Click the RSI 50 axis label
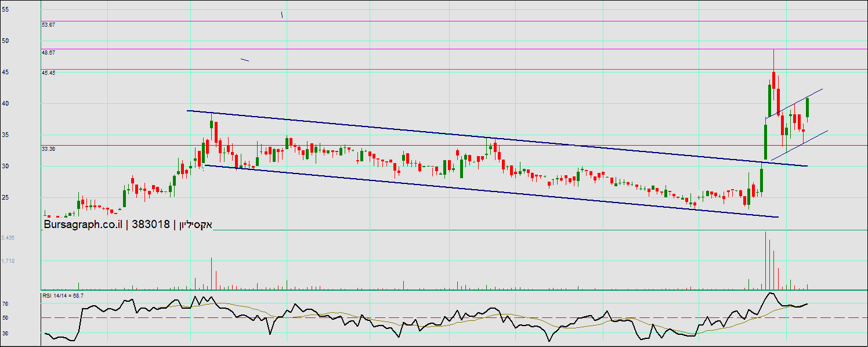Image resolution: width=868 pixels, height=347 pixels. (5, 318)
